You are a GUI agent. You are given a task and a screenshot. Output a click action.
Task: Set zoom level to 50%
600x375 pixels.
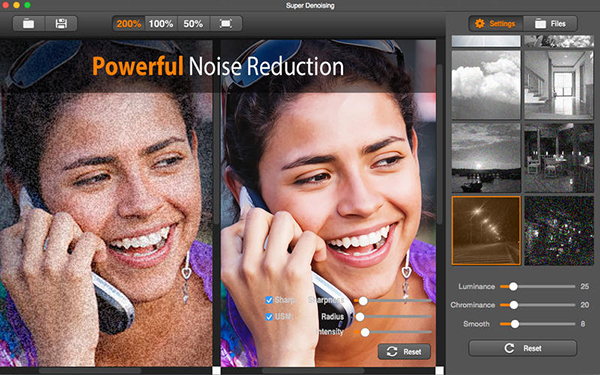[x=193, y=24]
